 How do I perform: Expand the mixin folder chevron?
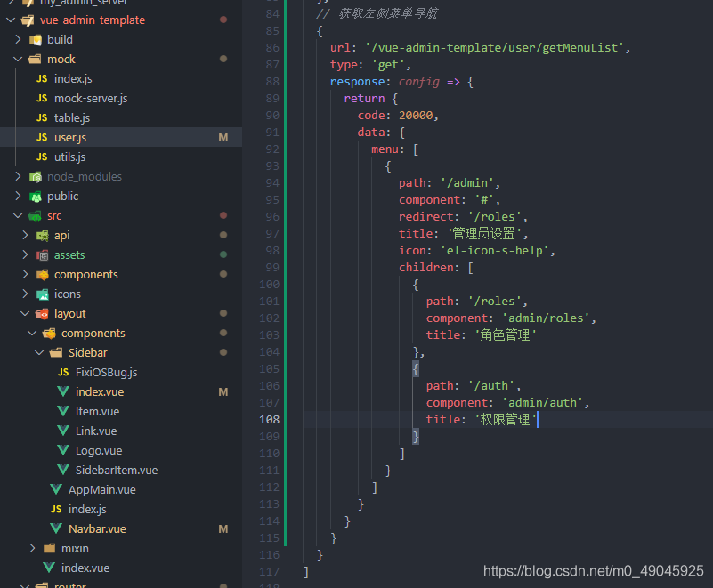pyautogui.click(x=32, y=548)
